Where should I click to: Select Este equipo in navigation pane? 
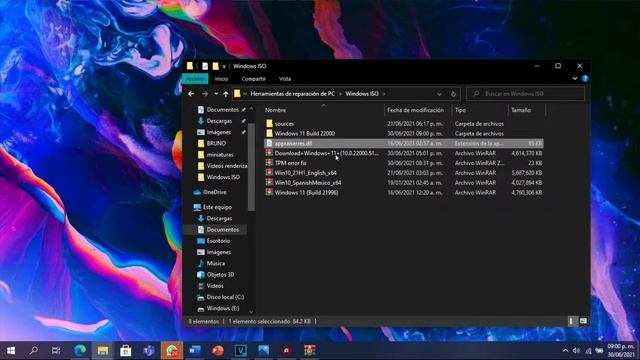(217, 207)
